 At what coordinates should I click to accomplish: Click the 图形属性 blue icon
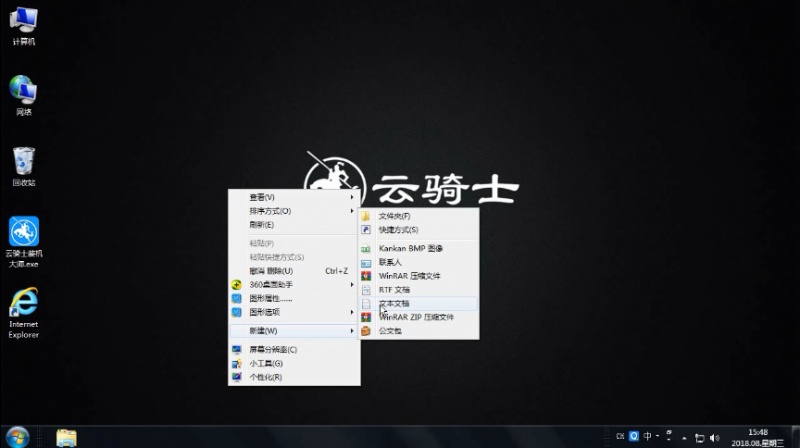[236, 298]
